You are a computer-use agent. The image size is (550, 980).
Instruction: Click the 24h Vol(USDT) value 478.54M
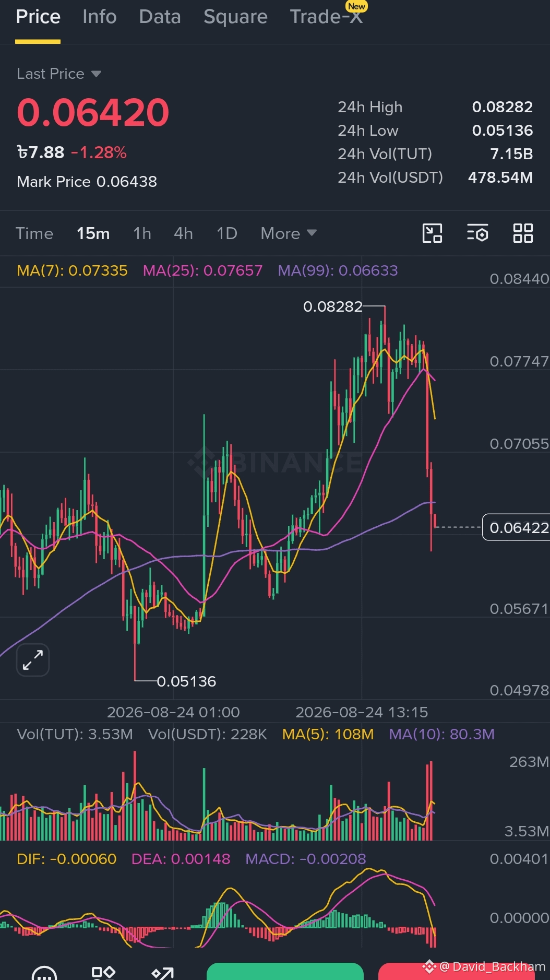[500, 178]
